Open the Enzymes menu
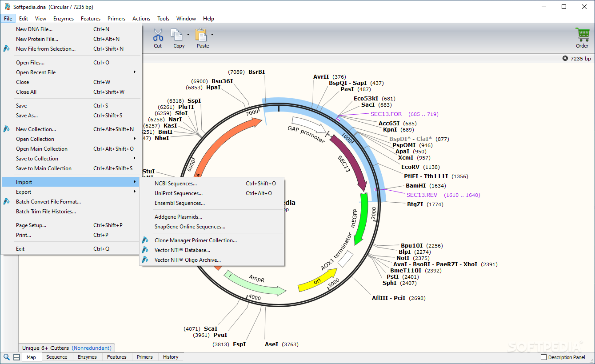The height and width of the screenshot is (364, 595). (64, 19)
